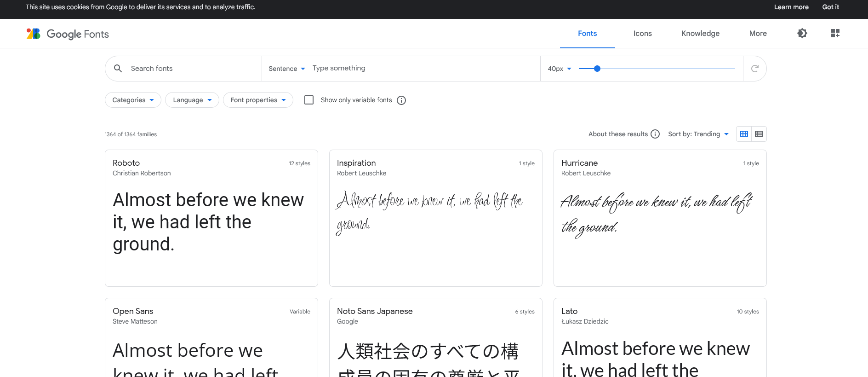Image resolution: width=868 pixels, height=377 pixels.
Task: Open the Font properties dropdown
Action: click(x=258, y=100)
